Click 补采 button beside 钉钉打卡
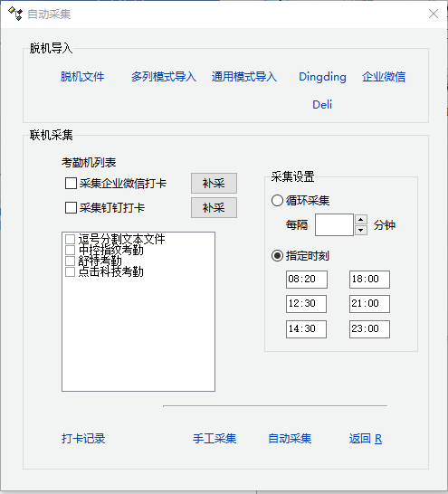This screenshot has height=494, width=448. click(214, 207)
